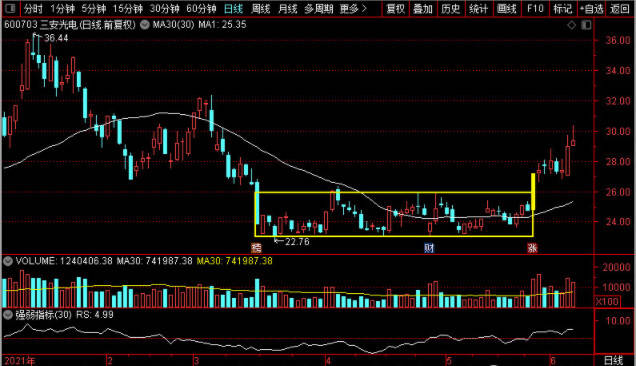Image resolution: width=636 pixels, height=366 pixels.
Task: Add stock with the +自选 button
Action: pyautogui.click(x=591, y=9)
